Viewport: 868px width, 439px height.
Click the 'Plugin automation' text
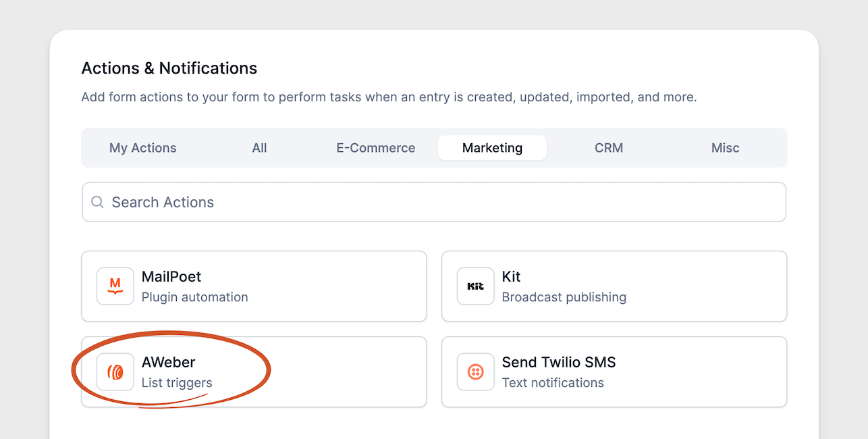pyautogui.click(x=195, y=297)
